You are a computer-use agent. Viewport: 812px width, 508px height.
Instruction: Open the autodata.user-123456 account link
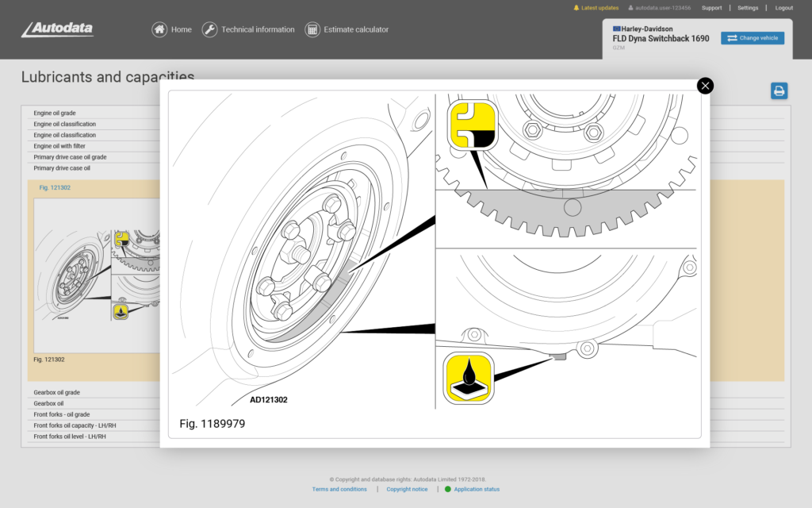[659, 8]
